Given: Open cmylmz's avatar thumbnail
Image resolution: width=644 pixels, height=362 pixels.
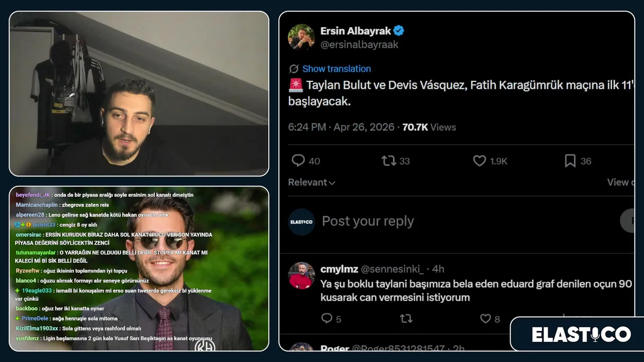Looking at the screenshot, I should (x=301, y=276).
